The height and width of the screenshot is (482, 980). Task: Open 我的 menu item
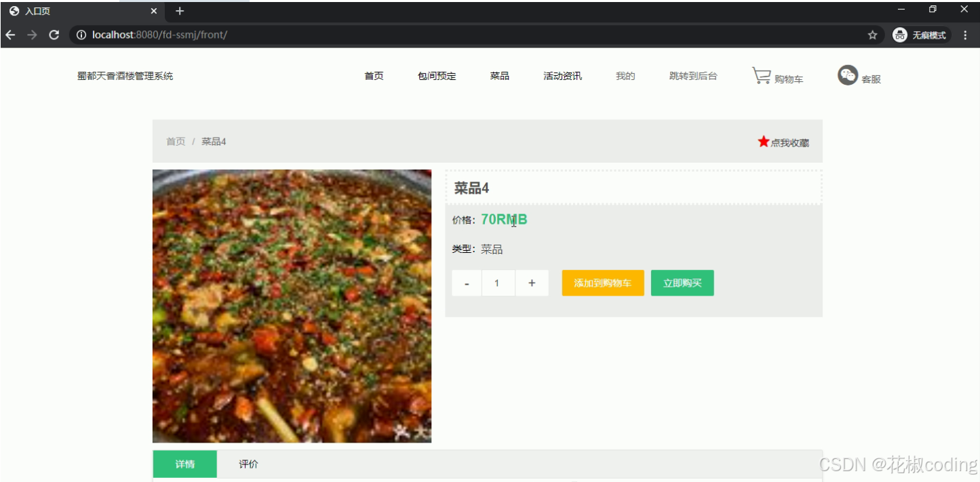(625, 76)
